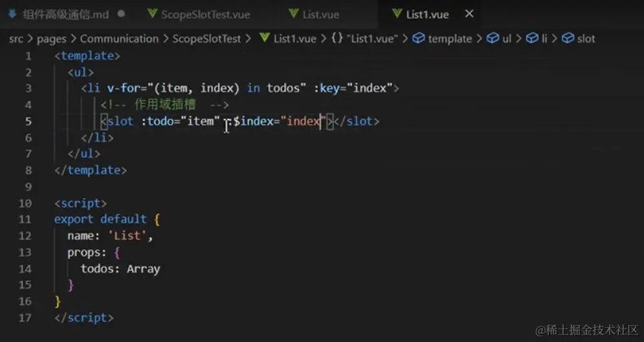Screen dimensions: 644x342
Task: Click the closing </template> tag
Action: click(x=91, y=170)
